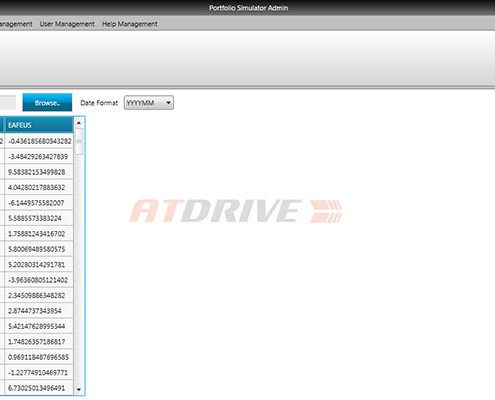Click the scroll down arrow of the table
This screenshot has height=400, width=495.
pyautogui.click(x=79, y=389)
